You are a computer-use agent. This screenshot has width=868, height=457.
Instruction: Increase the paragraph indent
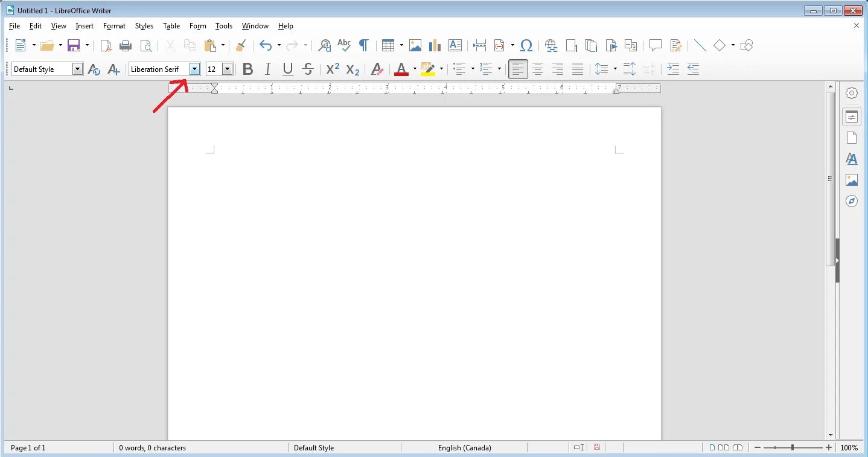pyautogui.click(x=673, y=69)
